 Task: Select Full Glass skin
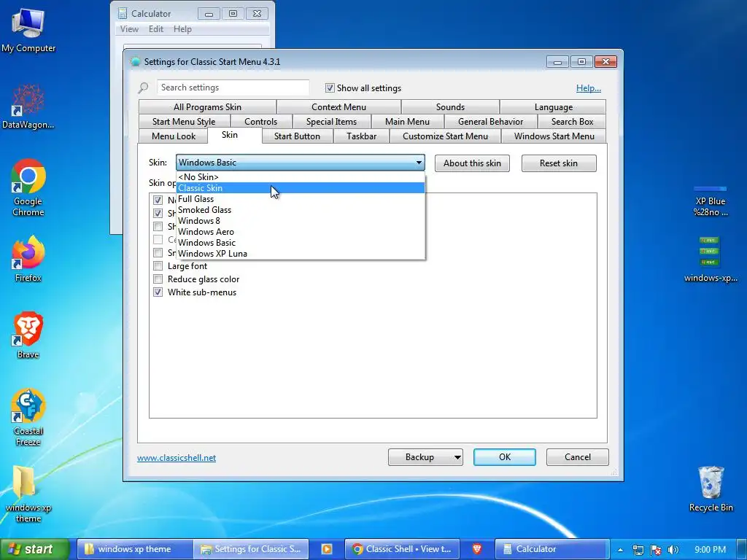coord(301,198)
